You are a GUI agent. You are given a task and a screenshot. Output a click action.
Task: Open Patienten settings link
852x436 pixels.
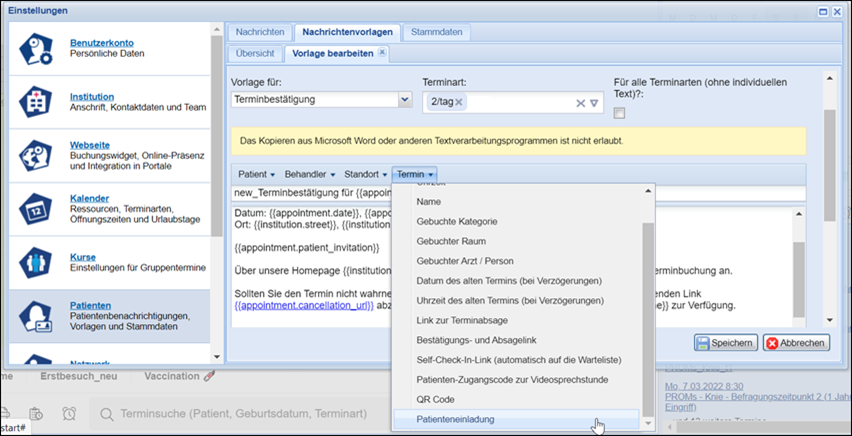tap(91, 306)
